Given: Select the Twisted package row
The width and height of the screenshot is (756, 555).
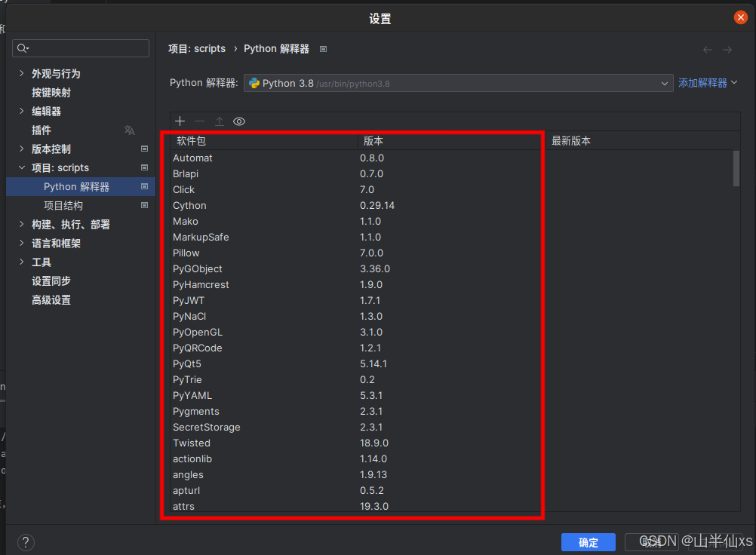Looking at the screenshot, I should pyautogui.click(x=452, y=443).
